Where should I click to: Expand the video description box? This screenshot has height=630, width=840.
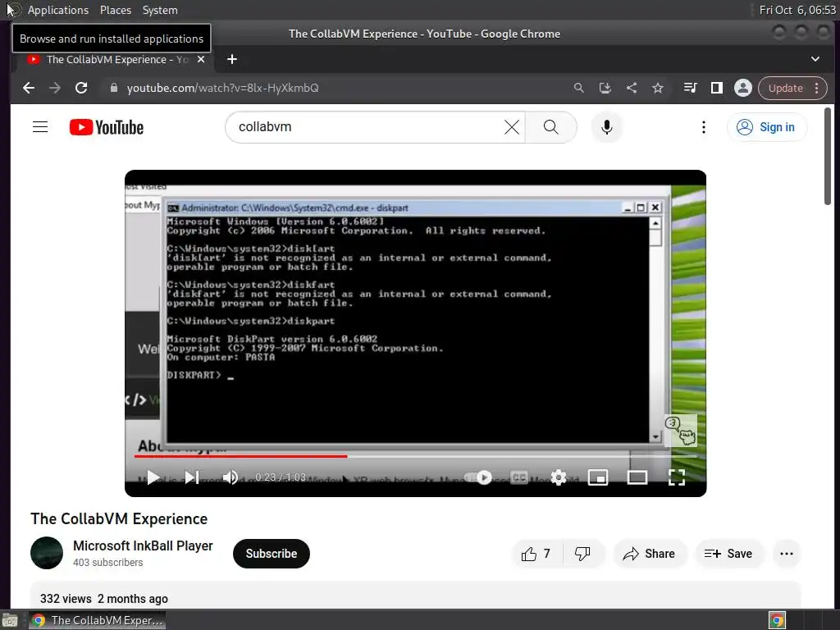415,595
